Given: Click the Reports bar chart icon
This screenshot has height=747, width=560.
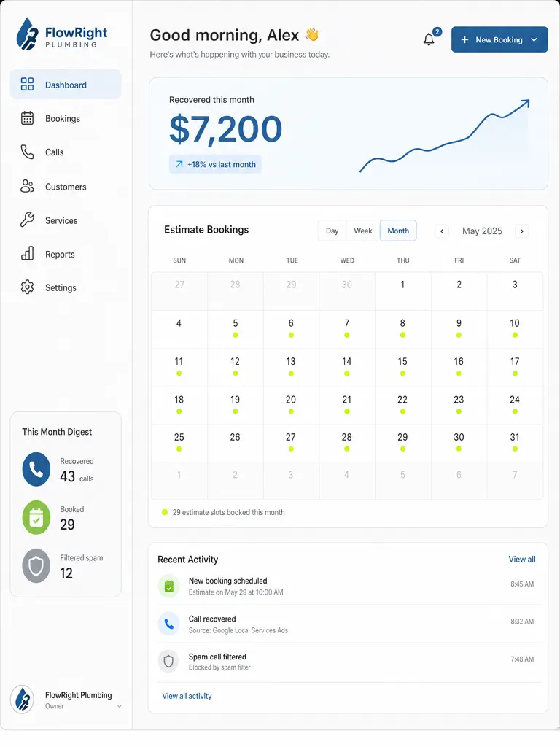Looking at the screenshot, I should point(27,253).
